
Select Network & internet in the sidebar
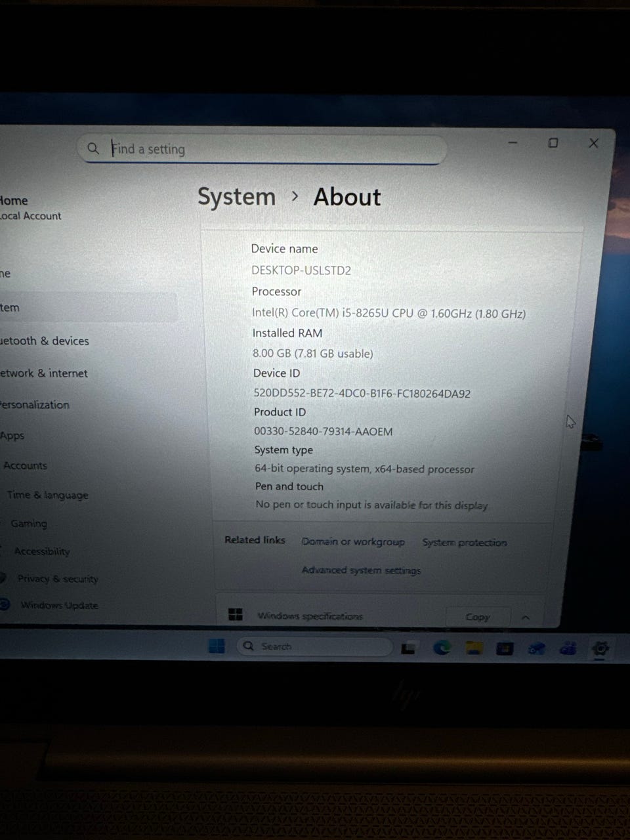pos(43,373)
